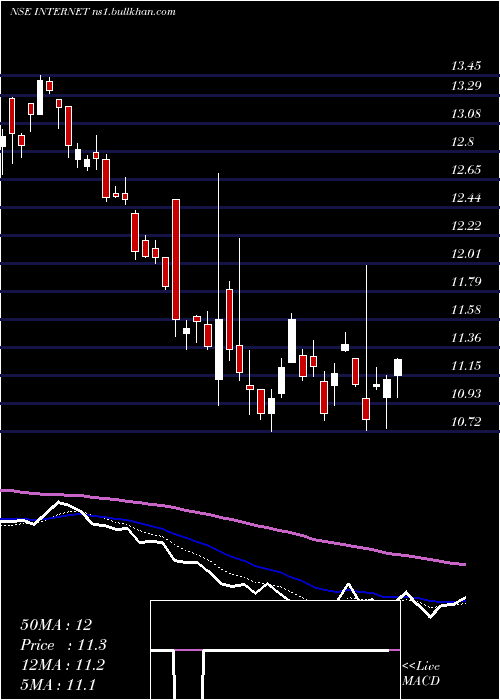The width and height of the screenshot is (500, 700).
Task: Click the 13.45 price axis label
Action: (466, 67)
